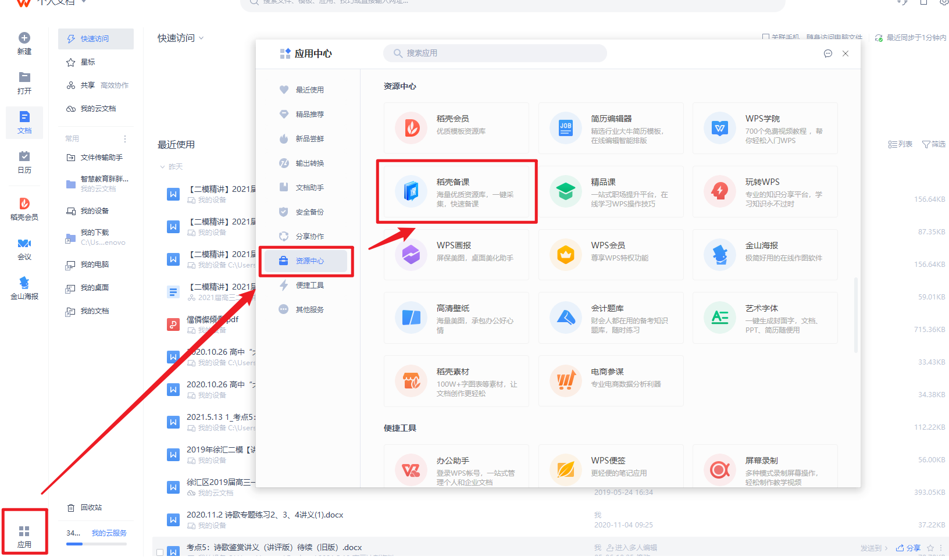
Task: Click 分享 on the 考点5 file row
Action: [x=908, y=548]
